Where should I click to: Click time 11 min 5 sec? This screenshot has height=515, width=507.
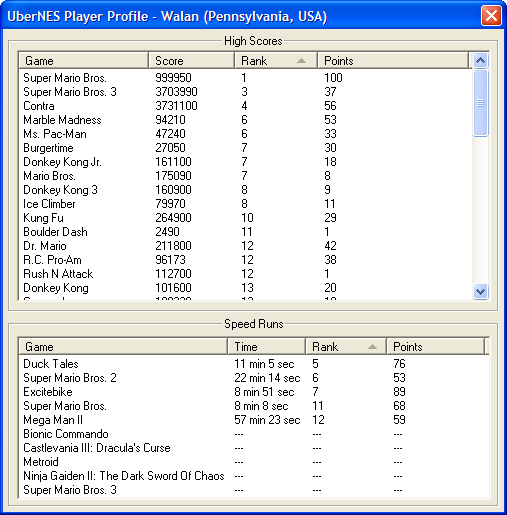pyautogui.click(x=264, y=364)
